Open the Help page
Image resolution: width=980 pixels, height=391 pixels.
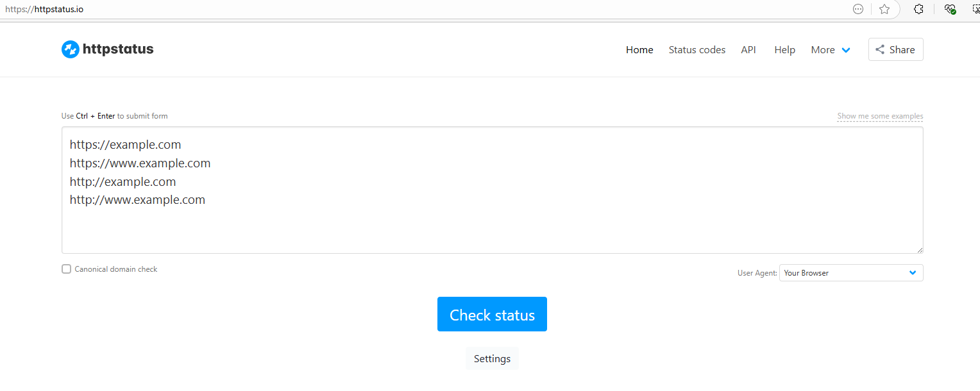point(784,50)
